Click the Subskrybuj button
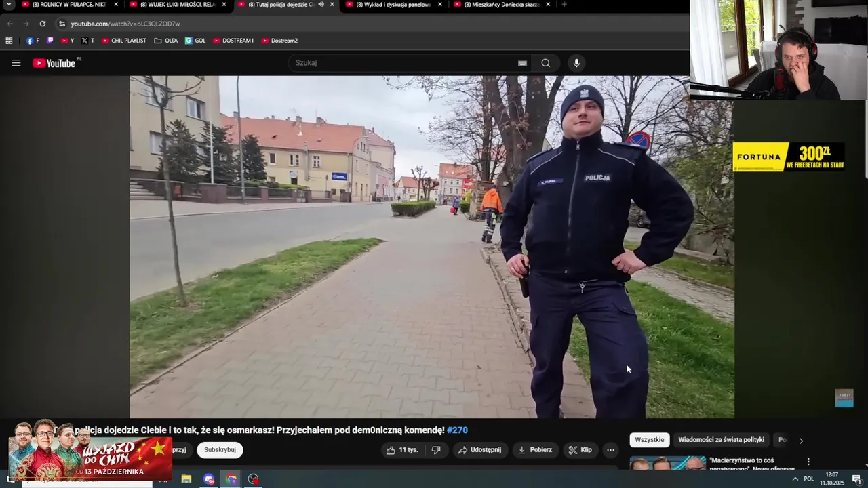Screen dimensions: 868x488 point(220,450)
